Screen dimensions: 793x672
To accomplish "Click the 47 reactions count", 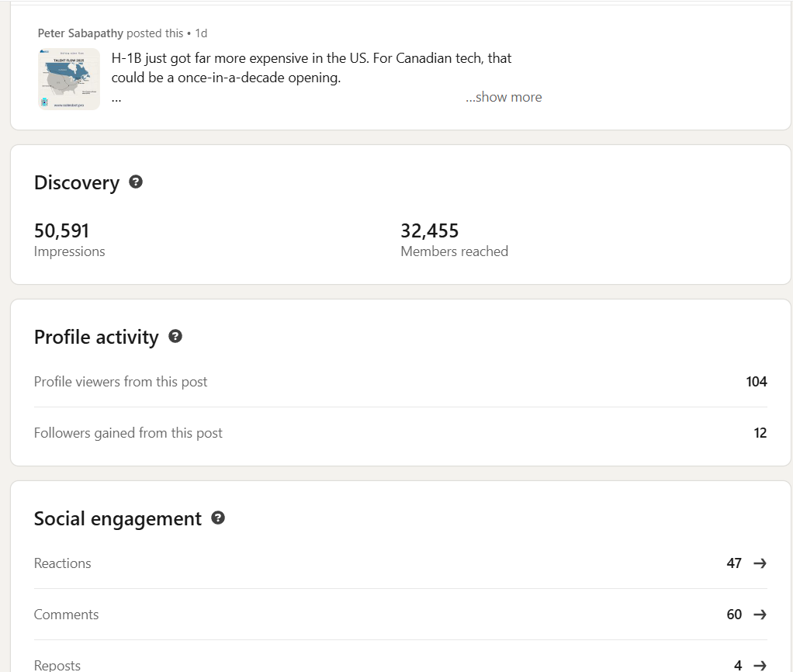I will click(x=734, y=563).
